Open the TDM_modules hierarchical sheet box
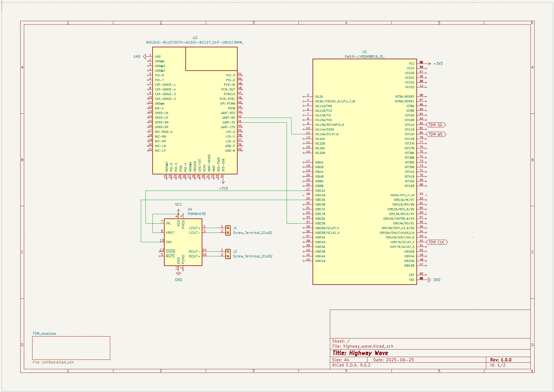Image resolution: width=554 pixels, height=392 pixels. point(71,348)
